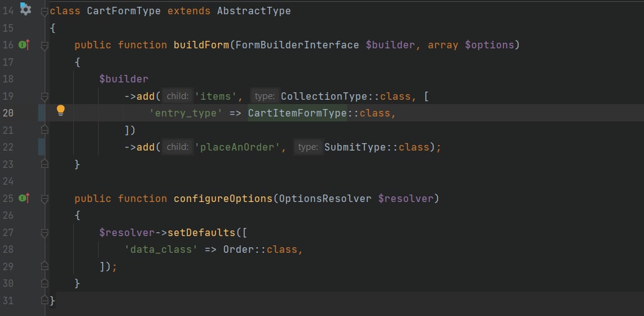
Task: Click the 'child:' hint before 'placeAnOrder'
Action: coord(177,147)
